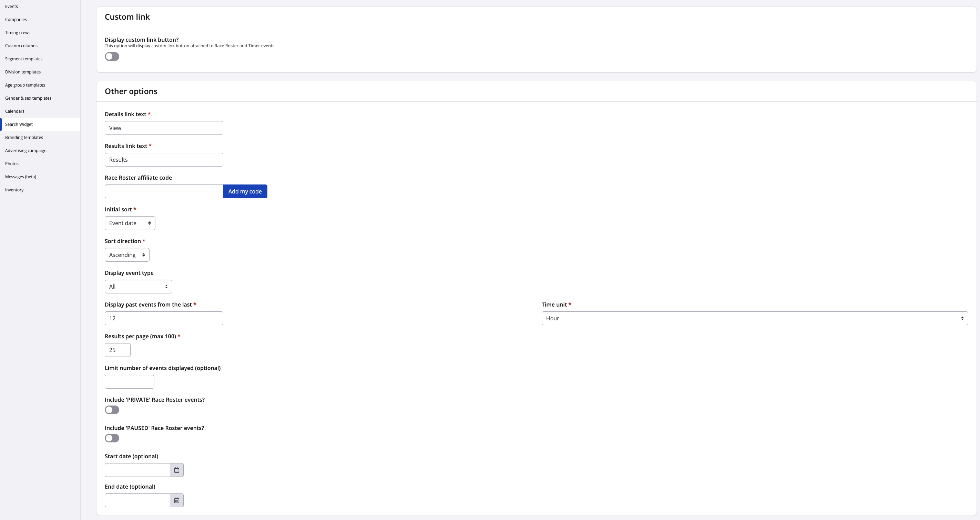This screenshot has width=980, height=520.
Task: Click the Race Roster affiliate code field
Action: [x=164, y=191]
